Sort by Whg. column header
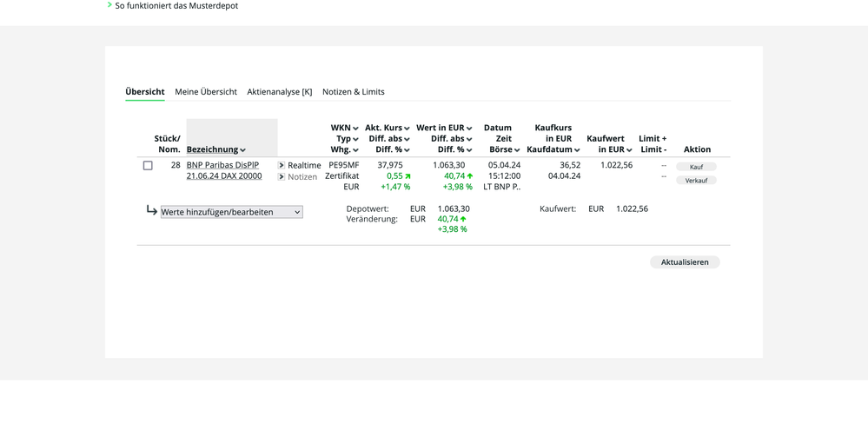The width and height of the screenshot is (868, 430). click(x=344, y=149)
